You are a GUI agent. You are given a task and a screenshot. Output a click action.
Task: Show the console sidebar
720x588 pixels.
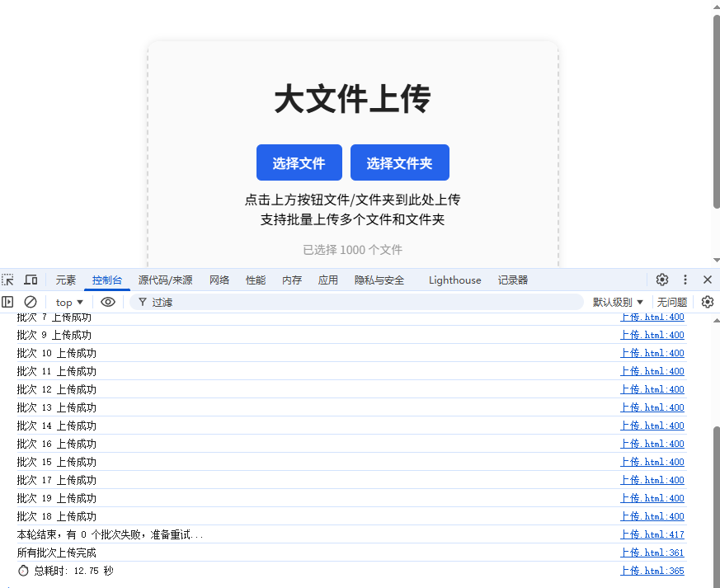click(x=7, y=302)
